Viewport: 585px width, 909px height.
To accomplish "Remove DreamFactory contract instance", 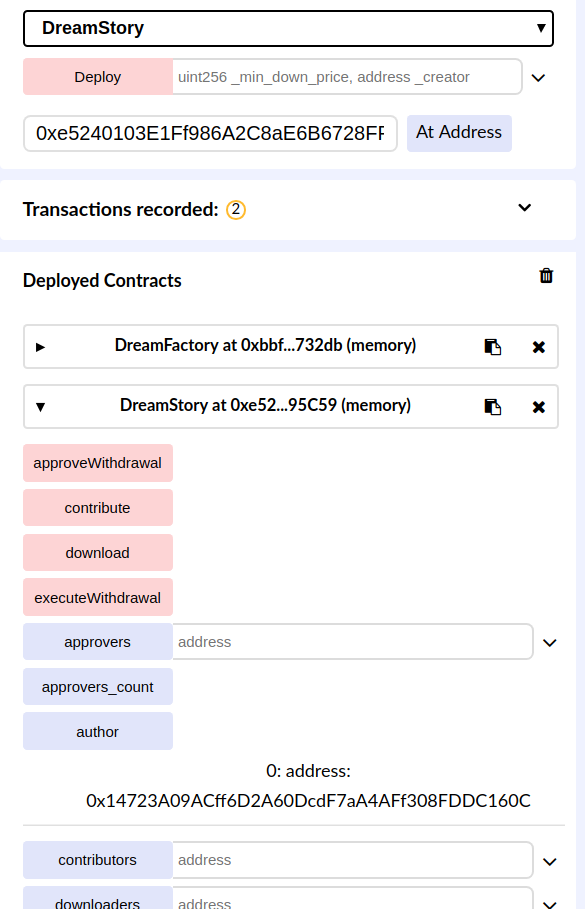I will coord(539,347).
